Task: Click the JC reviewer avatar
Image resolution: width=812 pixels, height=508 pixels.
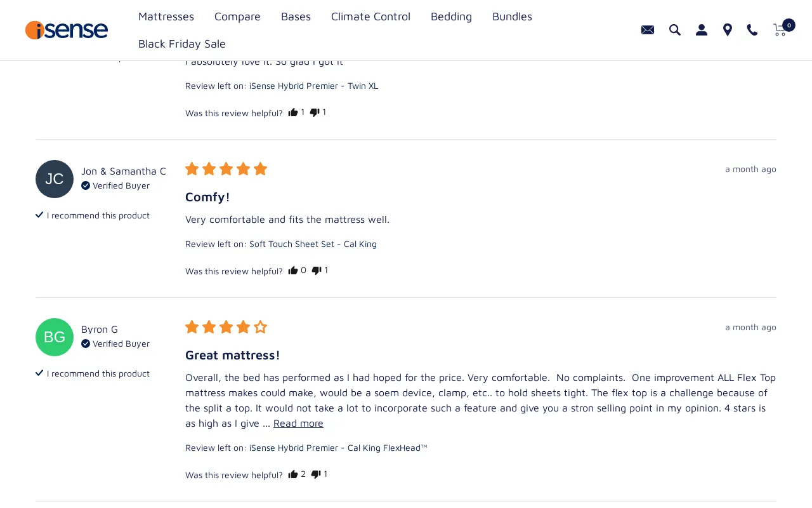Action: (x=55, y=179)
